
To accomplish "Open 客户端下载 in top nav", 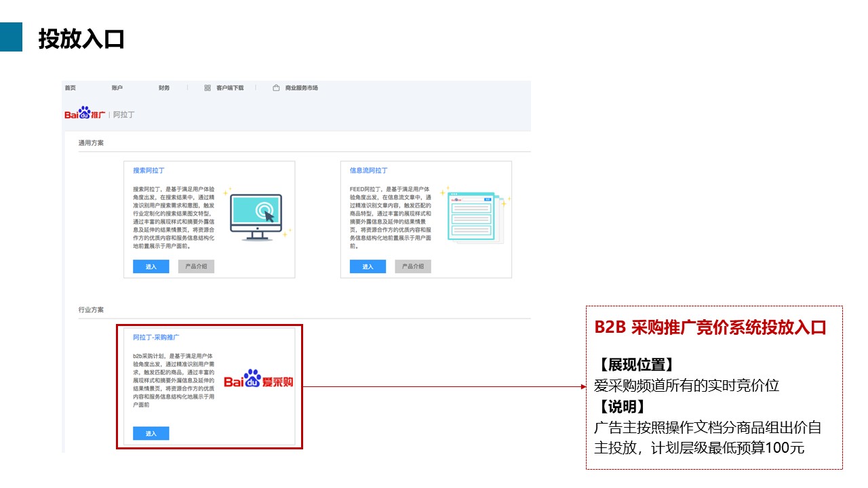I will [230, 88].
